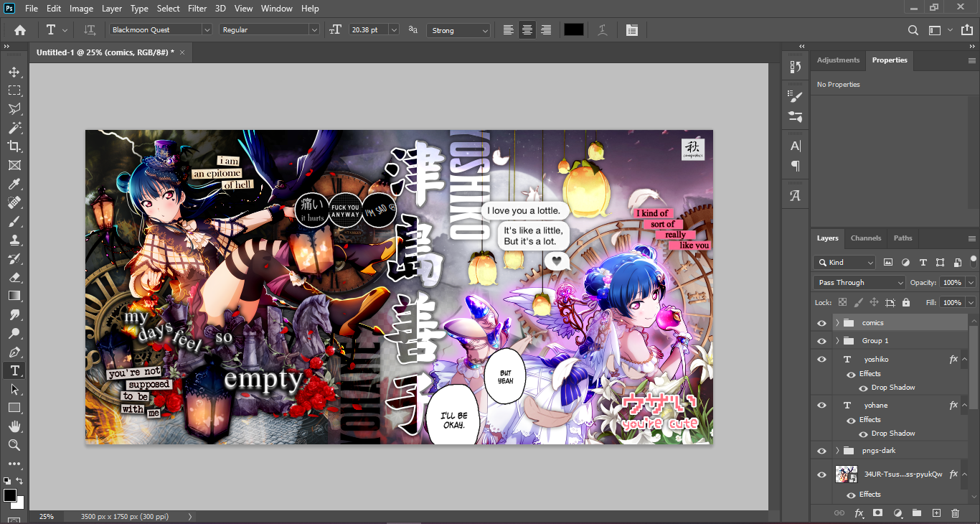Click the Delete layer trash icon
980x524 pixels.
[955, 513]
